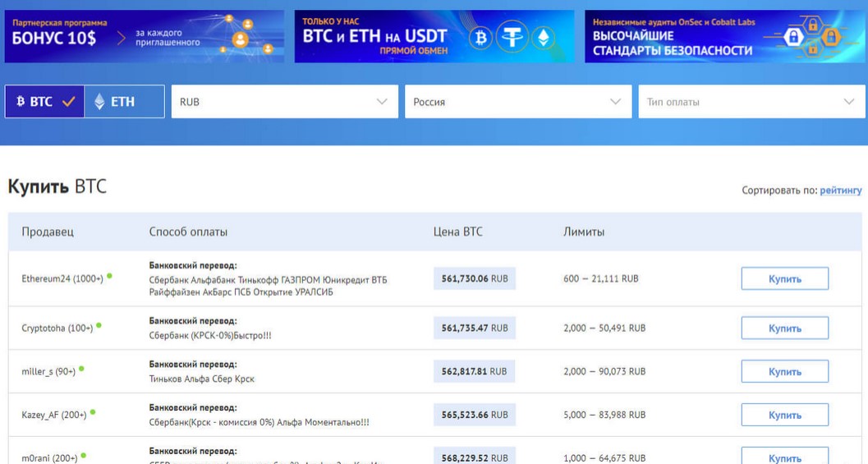
Task: Click payment text Тиньков Альфа Сбер Крск
Action: (201, 379)
